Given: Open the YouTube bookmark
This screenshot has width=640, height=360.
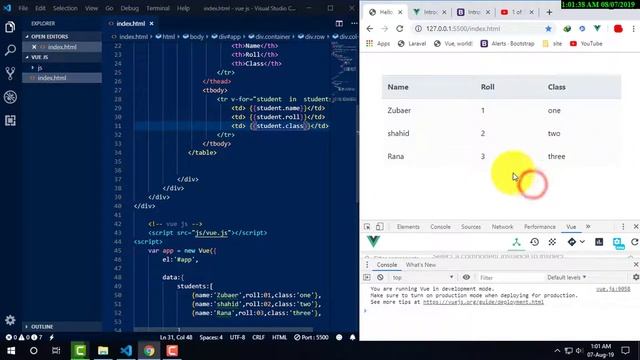Looking at the screenshot, I should click(x=586, y=44).
